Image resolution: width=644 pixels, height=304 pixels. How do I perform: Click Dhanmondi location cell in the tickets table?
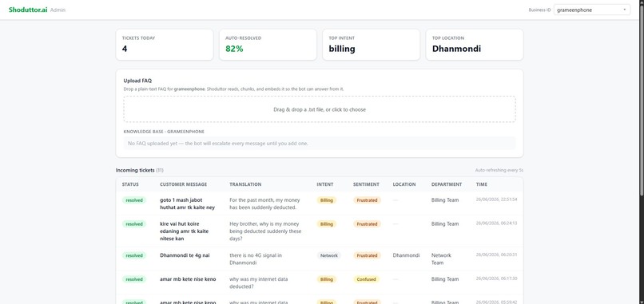pyautogui.click(x=406, y=255)
